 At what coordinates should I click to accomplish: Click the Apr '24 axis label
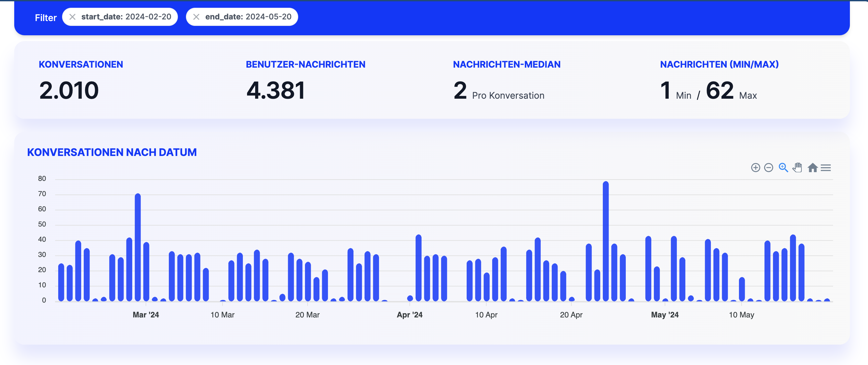coord(409,315)
